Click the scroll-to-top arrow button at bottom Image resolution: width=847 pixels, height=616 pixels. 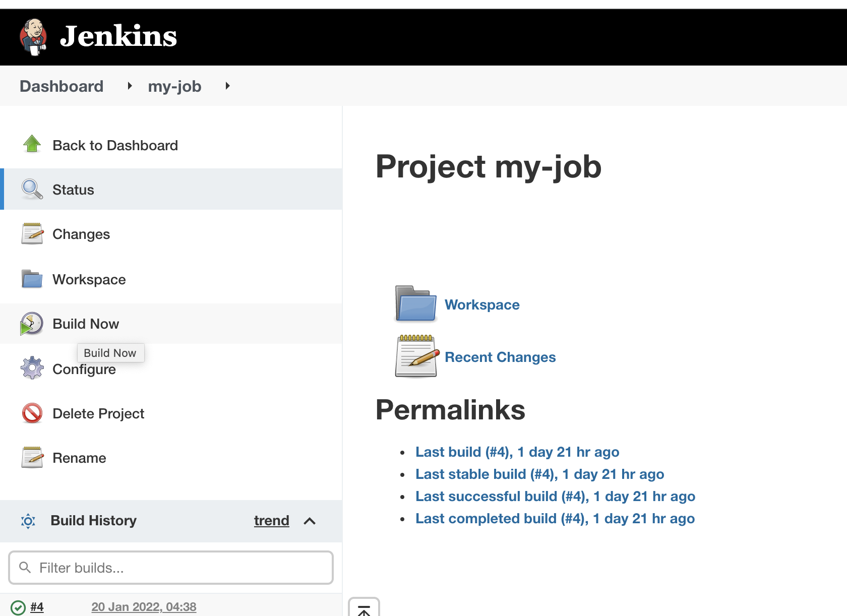(x=364, y=608)
